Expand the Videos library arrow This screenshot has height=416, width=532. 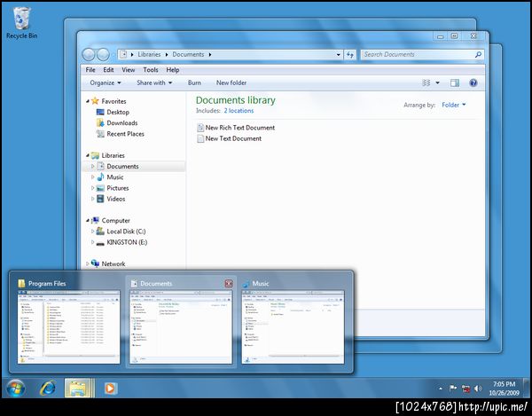pyautogui.click(x=92, y=199)
